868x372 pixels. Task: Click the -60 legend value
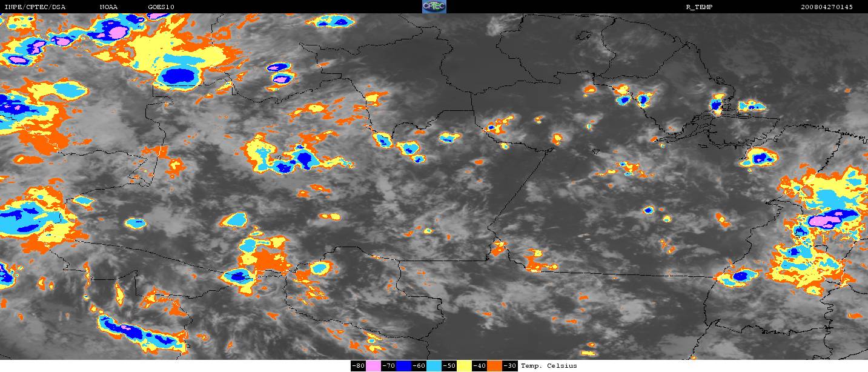(419, 366)
